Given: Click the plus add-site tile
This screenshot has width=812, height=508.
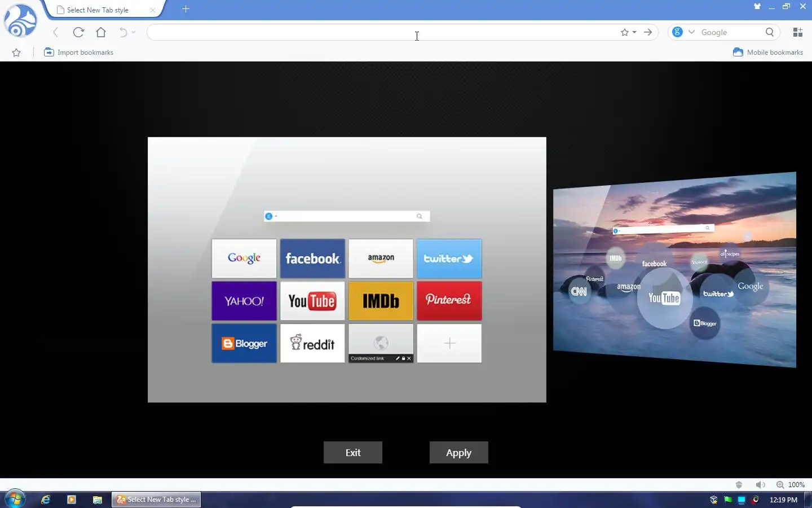Looking at the screenshot, I should pyautogui.click(x=449, y=343).
